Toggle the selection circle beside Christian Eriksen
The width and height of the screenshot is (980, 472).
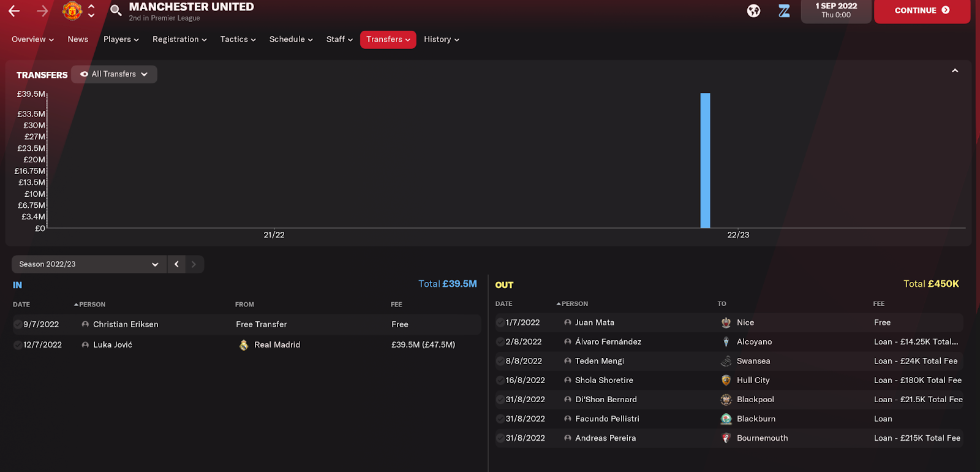[18, 324]
